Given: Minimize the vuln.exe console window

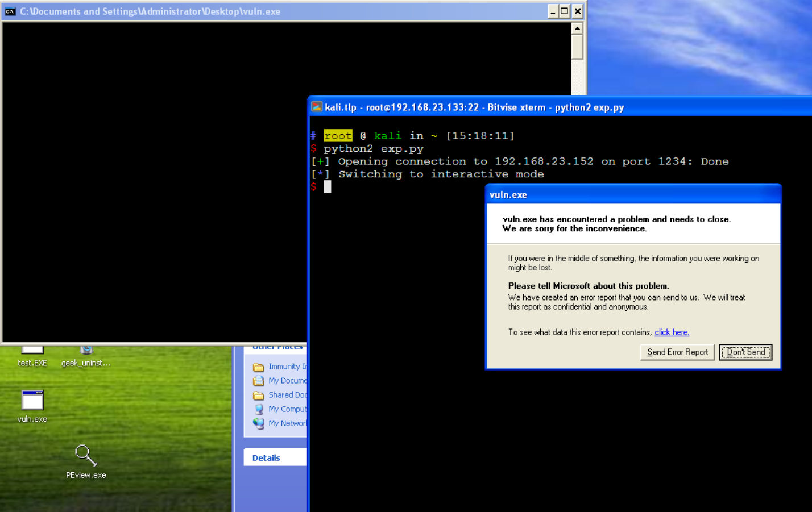Looking at the screenshot, I should click(x=553, y=11).
